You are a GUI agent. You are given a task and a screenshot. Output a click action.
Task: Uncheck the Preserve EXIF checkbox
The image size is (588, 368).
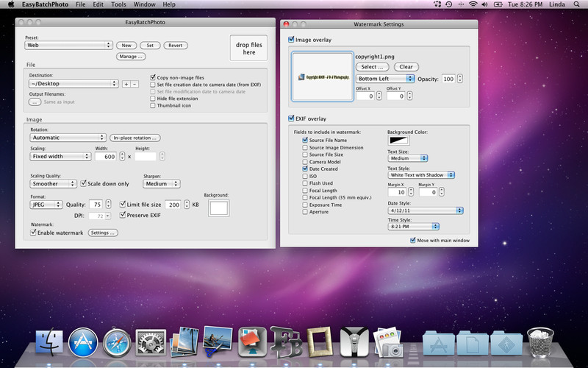pyautogui.click(x=123, y=215)
